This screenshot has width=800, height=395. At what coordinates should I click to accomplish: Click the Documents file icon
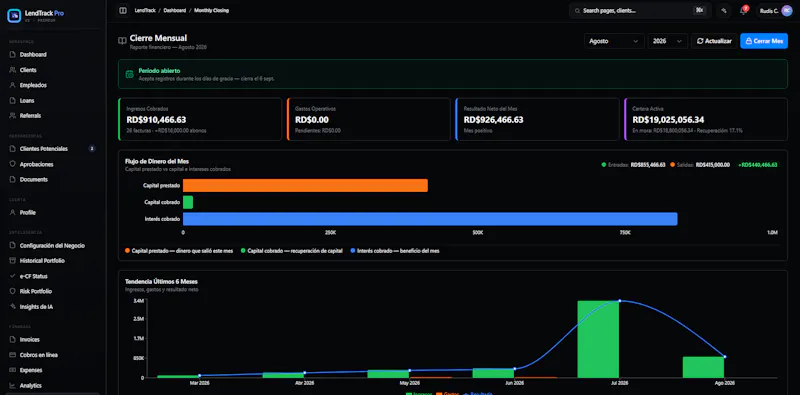coord(13,180)
